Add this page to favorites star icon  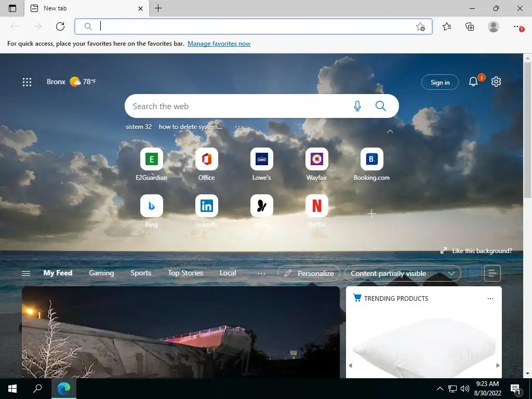(x=420, y=26)
